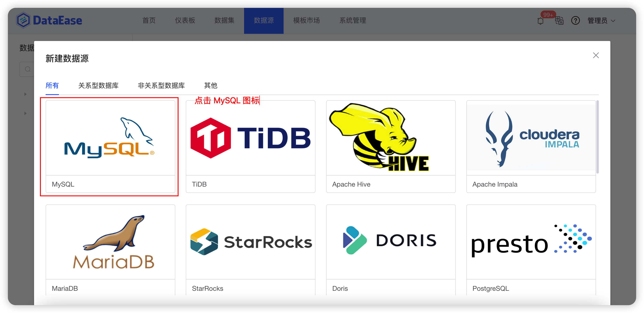Screen dimensions: 644x313
Task: Open 系统管理 in the navigation bar
Action: coord(353,20)
